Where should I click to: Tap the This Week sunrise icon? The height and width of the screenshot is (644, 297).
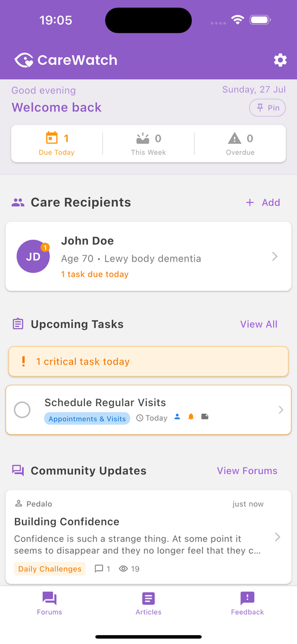(143, 139)
